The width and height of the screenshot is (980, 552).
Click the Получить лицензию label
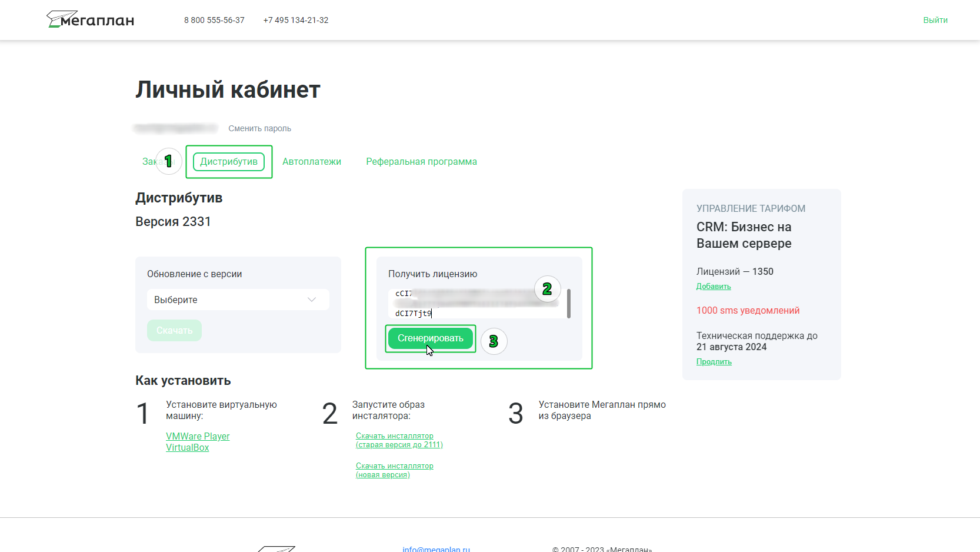click(432, 274)
